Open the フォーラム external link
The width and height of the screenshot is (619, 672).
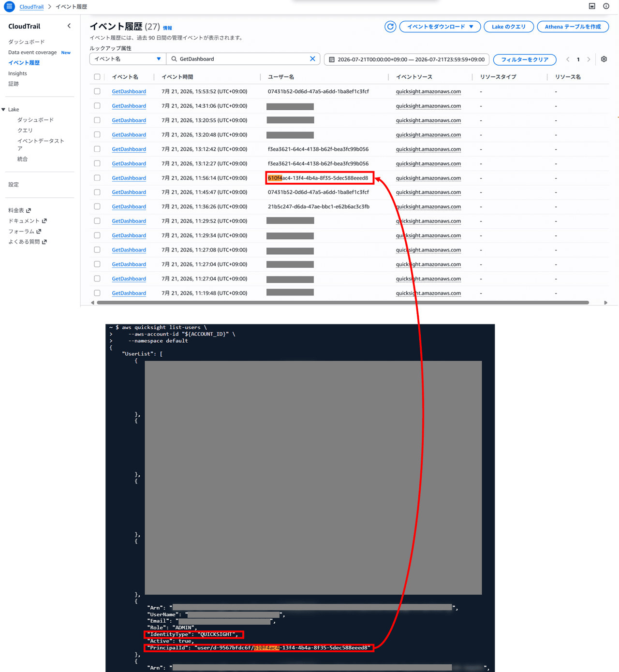[25, 232]
